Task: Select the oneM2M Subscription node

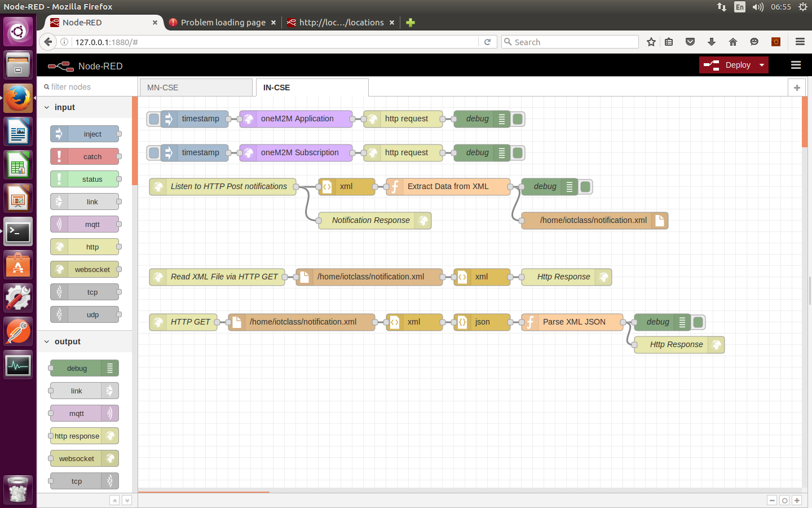Action: point(296,153)
